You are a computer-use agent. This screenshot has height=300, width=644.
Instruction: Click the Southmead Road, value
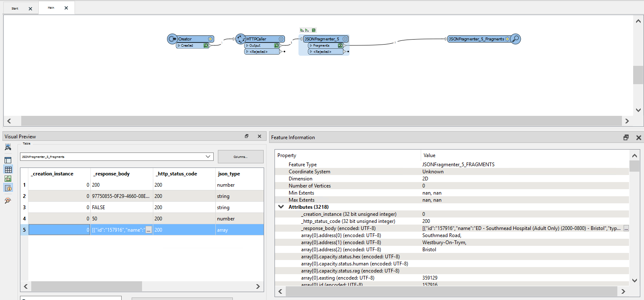(x=442, y=235)
